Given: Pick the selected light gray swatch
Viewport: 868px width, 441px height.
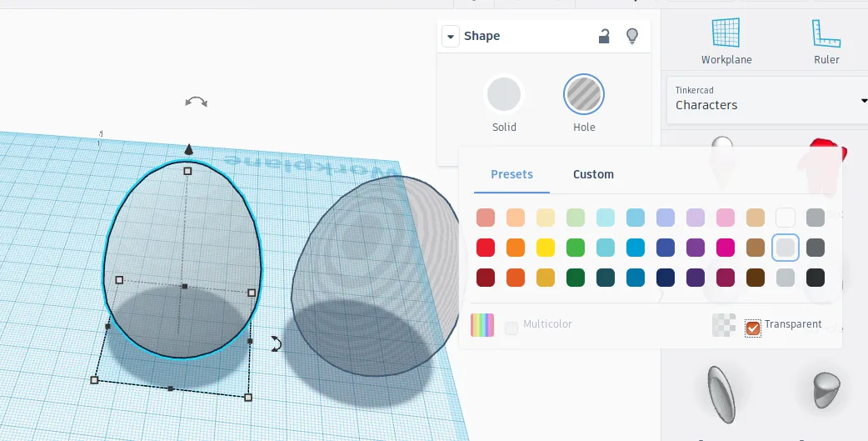Looking at the screenshot, I should [786, 248].
